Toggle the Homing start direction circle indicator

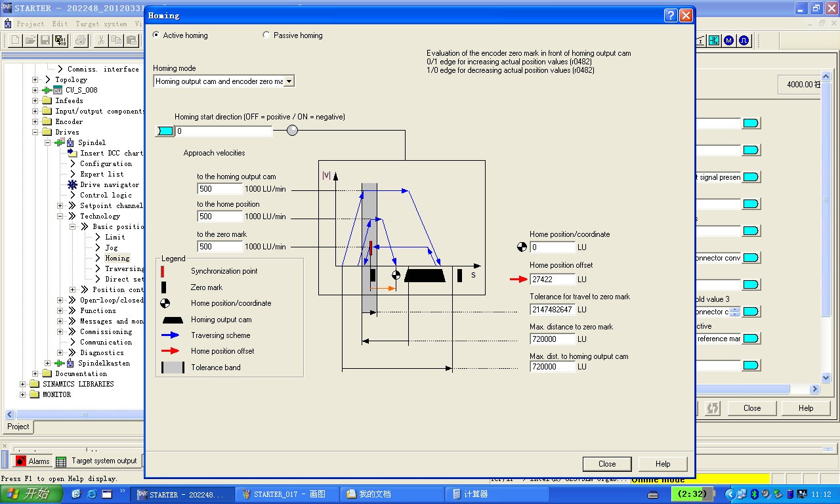pos(292,131)
